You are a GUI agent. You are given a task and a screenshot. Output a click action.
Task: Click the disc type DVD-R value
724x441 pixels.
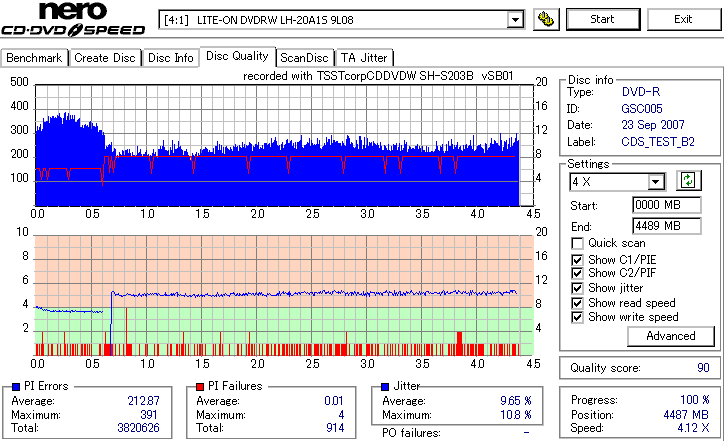[641, 92]
